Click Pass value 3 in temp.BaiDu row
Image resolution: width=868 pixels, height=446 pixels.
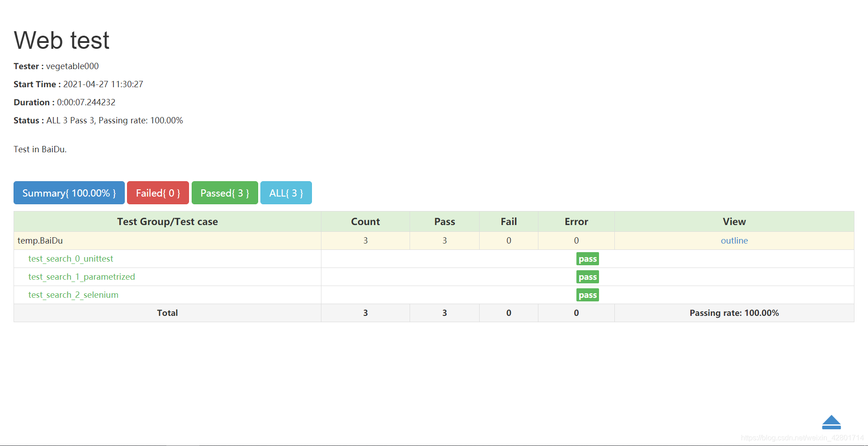[444, 240]
